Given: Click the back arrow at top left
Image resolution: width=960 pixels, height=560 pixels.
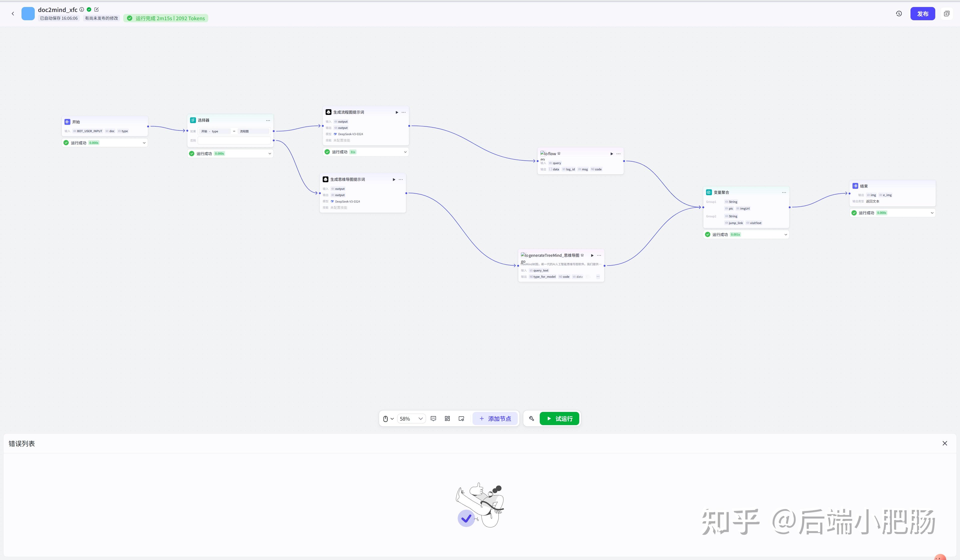Looking at the screenshot, I should (13, 14).
